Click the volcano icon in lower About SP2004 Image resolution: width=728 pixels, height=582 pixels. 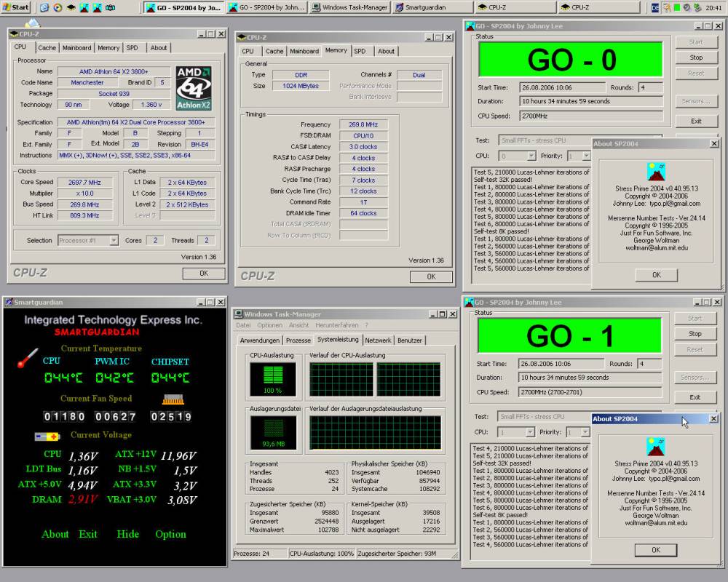(656, 447)
